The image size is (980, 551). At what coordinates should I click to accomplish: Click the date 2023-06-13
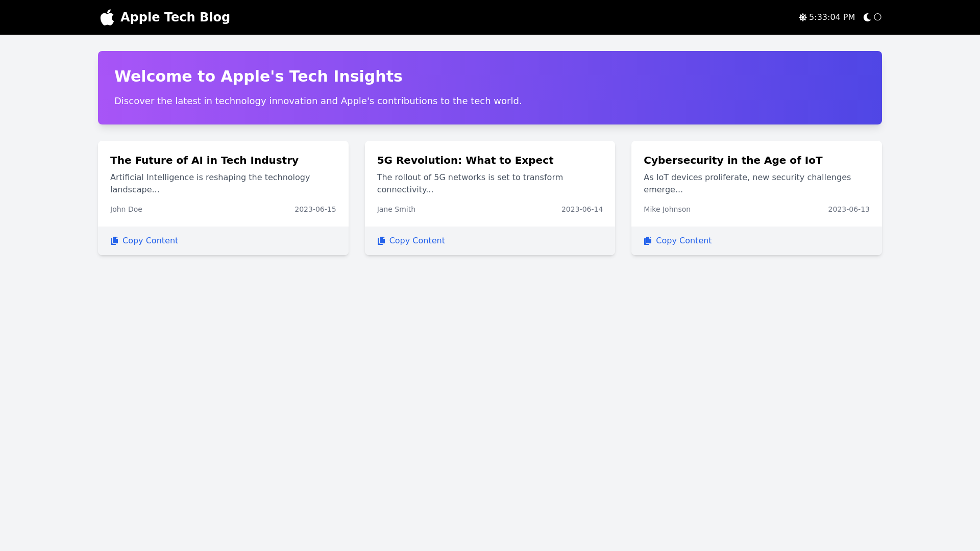[849, 209]
